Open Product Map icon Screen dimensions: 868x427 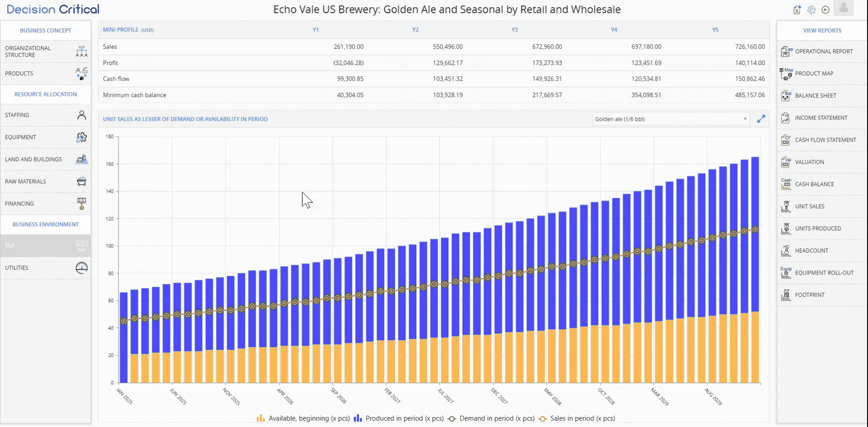coord(787,74)
